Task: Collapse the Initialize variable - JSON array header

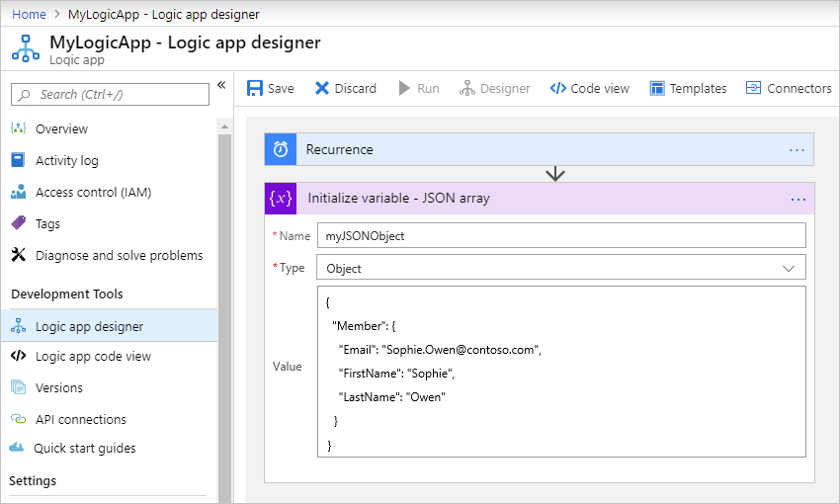Action: pyautogui.click(x=539, y=199)
